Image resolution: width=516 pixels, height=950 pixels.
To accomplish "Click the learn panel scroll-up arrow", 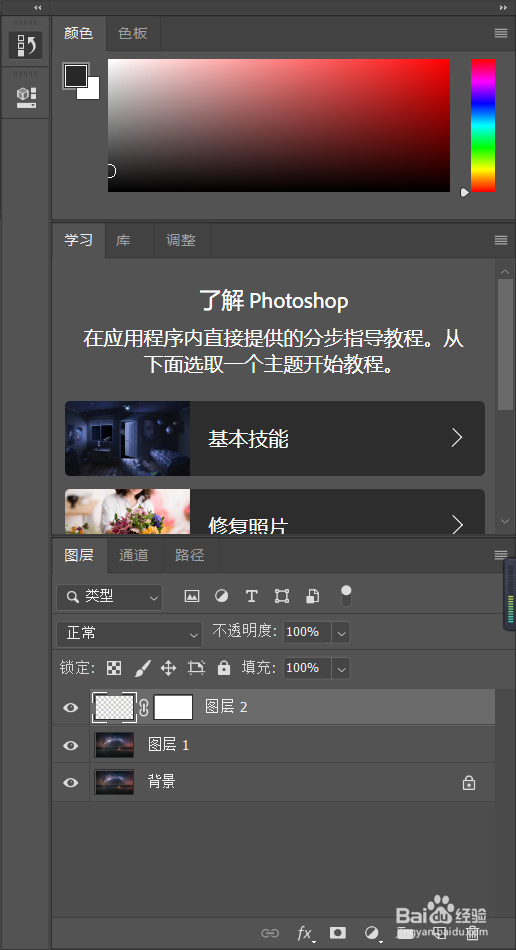I will point(505,270).
